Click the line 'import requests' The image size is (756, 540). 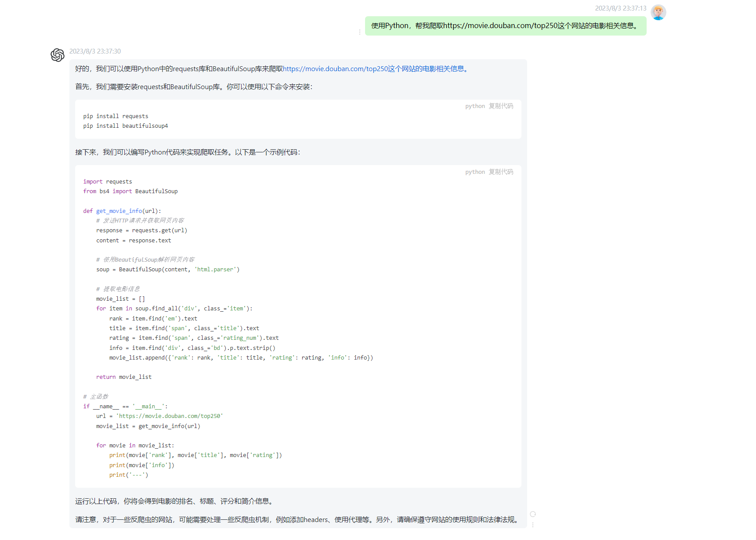tap(108, 182)
